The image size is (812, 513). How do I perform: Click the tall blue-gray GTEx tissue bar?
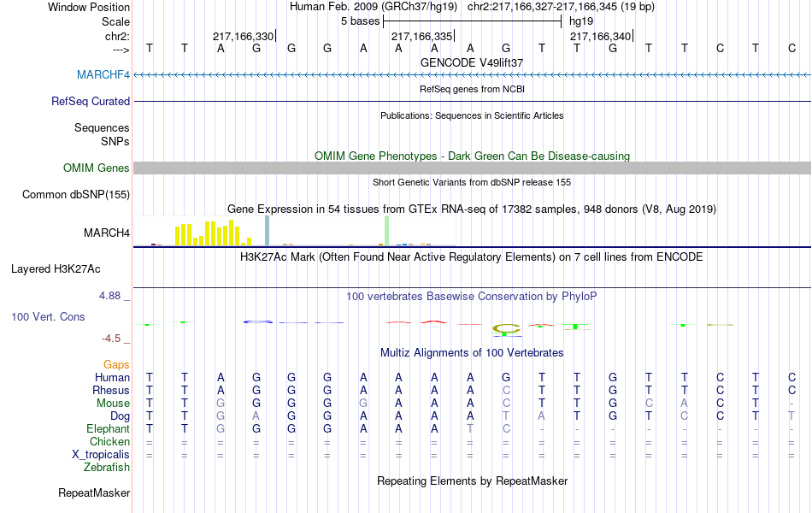[268, 231]
